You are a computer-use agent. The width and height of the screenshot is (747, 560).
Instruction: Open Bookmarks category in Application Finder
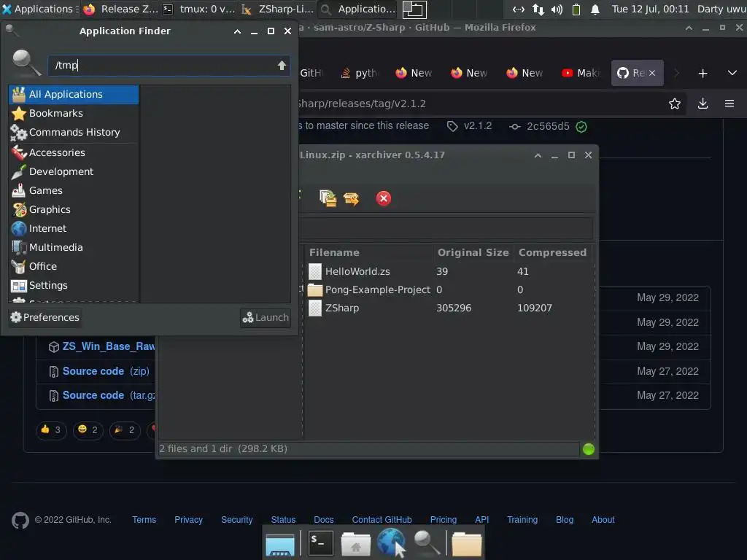pos(74,113)
